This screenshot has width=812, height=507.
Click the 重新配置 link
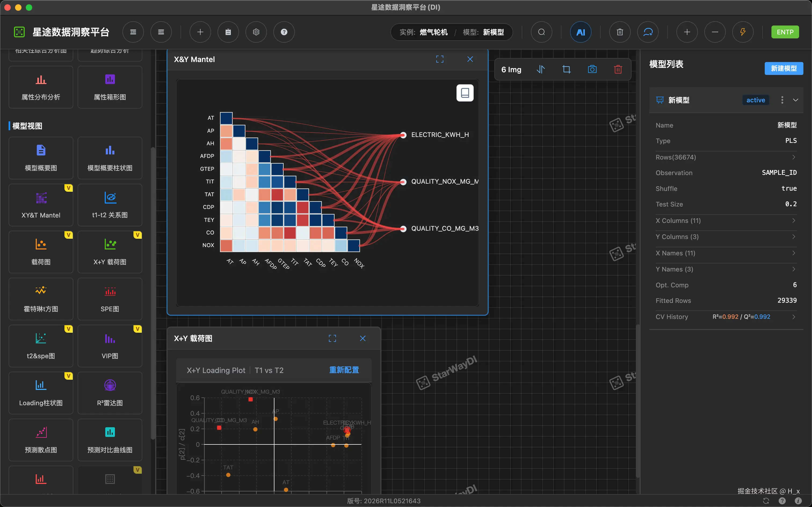344,370
